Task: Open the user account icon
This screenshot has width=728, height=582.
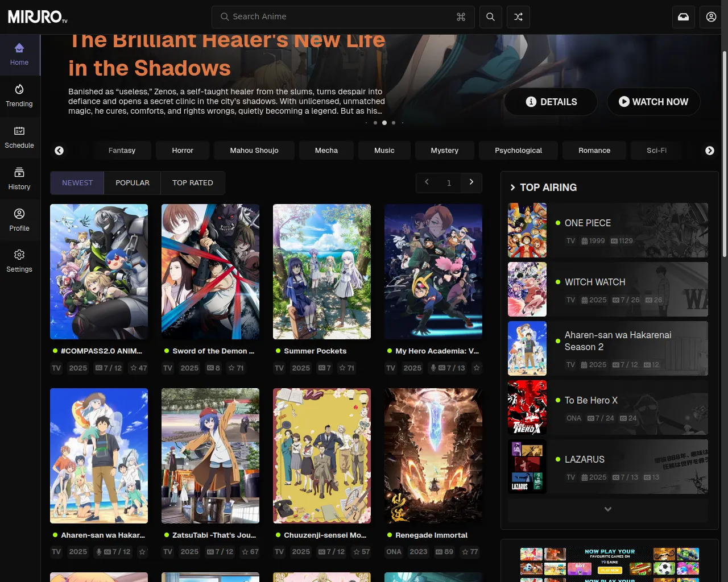Action: [711, 17]
